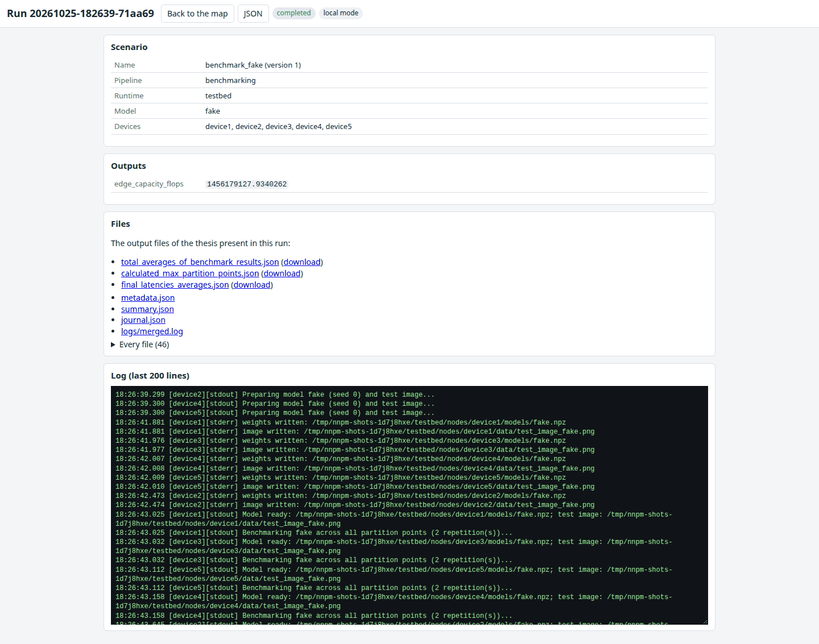
Task: Click the completed status badge
Action: click(294, 13)
